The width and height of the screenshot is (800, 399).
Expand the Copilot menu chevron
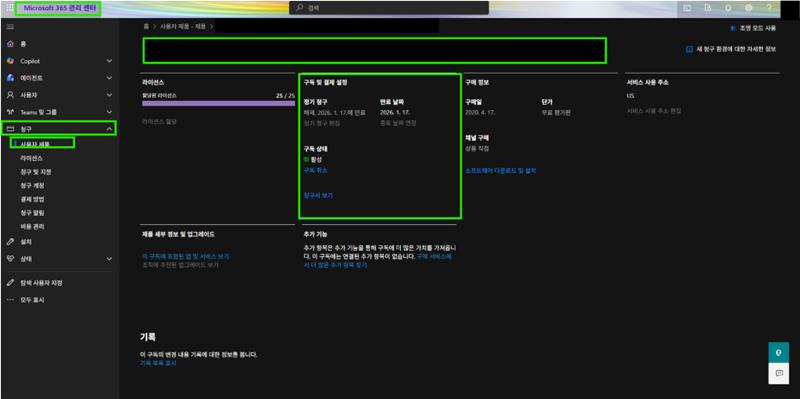pos(109,61)
